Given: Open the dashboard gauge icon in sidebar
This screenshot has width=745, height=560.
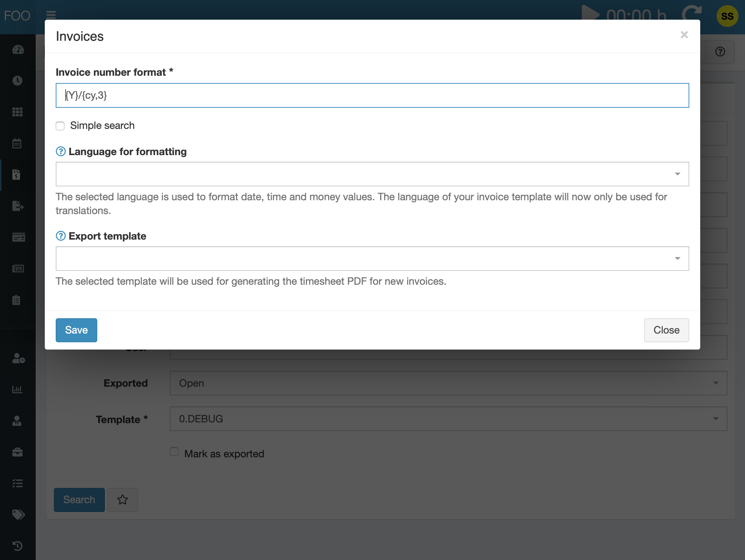Looking at the screenshot, I should pyautogui.click(x=18, y=50).
